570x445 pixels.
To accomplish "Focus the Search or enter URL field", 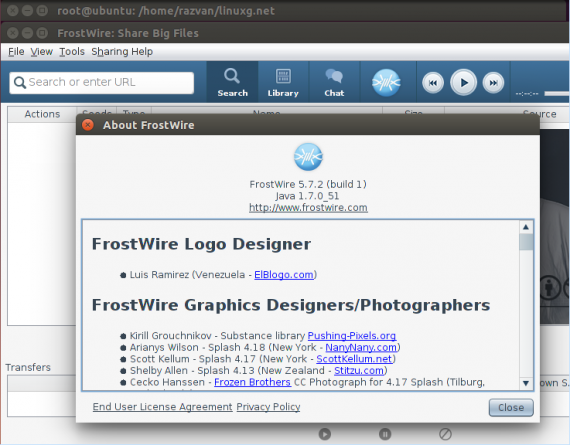I will pos(102,83).
